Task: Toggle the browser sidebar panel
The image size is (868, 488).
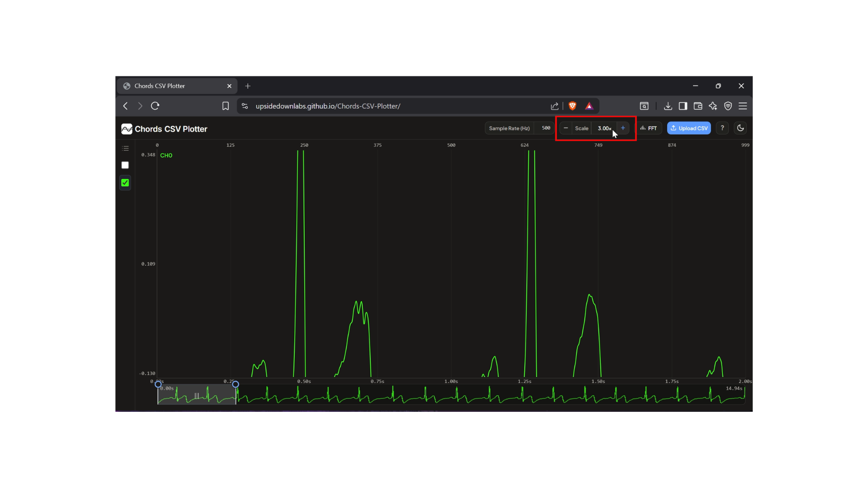Action: click(683, 106)
